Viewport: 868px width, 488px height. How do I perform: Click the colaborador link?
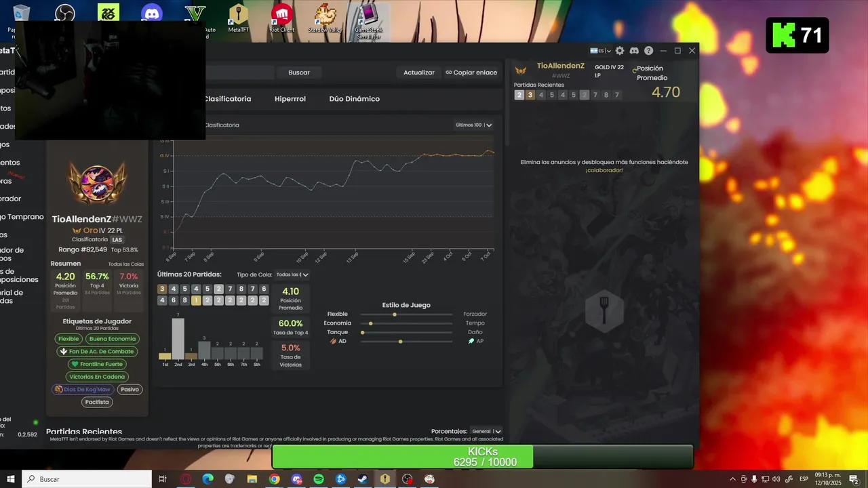(604, 170)
